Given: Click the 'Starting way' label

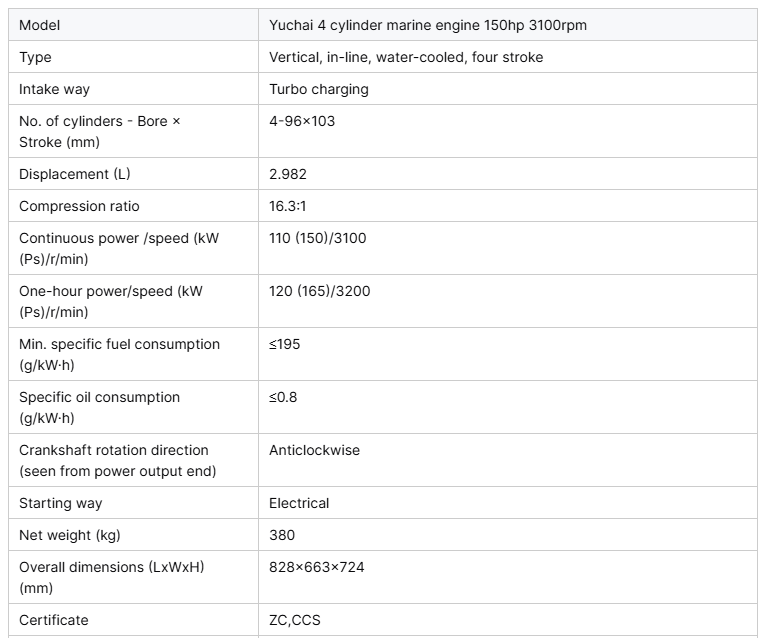Looking at the screenshot, I should 61,503.
